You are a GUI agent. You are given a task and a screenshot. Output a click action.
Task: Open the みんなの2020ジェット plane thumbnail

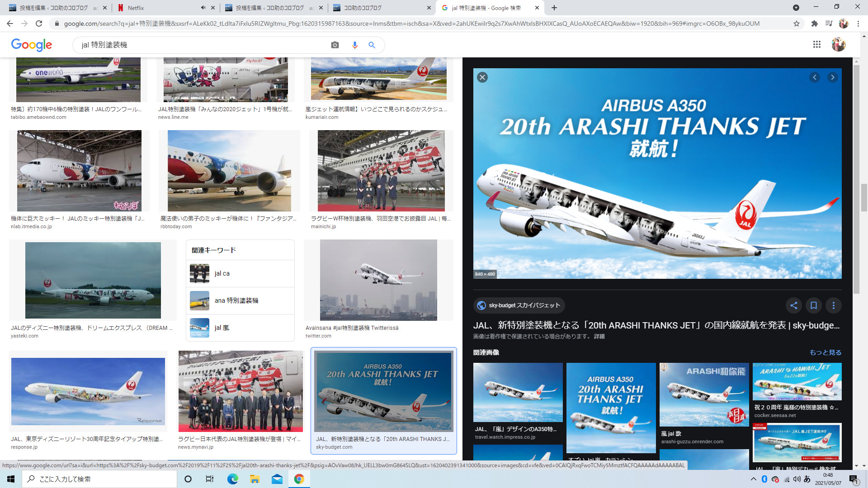(x=226, y=80)
